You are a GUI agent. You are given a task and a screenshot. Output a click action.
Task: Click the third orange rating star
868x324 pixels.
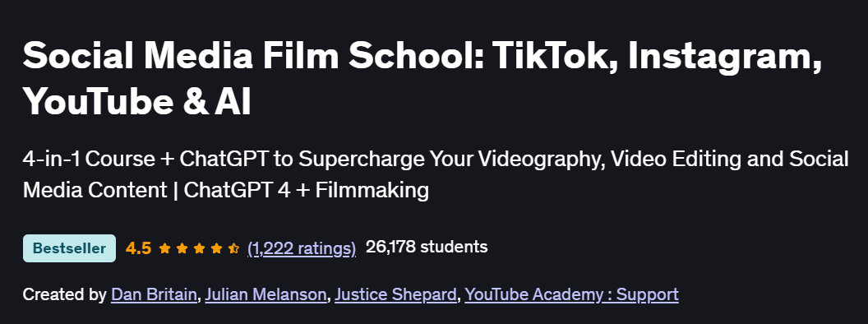199,248
